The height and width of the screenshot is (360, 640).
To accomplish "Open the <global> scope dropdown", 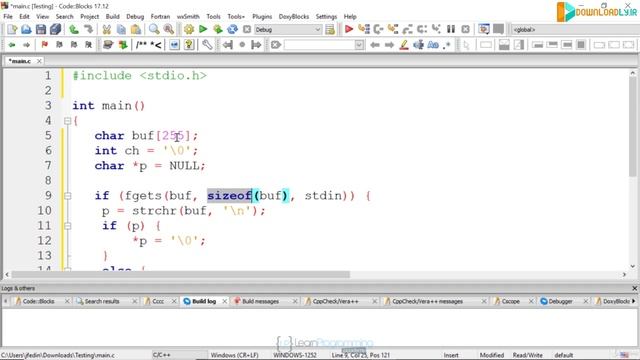I will [576, 29].
